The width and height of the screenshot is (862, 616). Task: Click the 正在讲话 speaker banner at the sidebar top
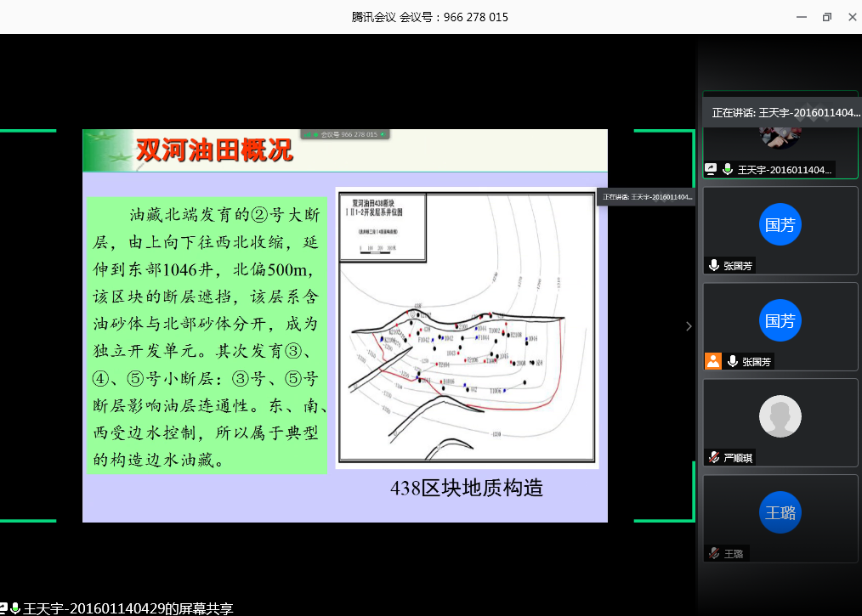click(x=785, y=112)
